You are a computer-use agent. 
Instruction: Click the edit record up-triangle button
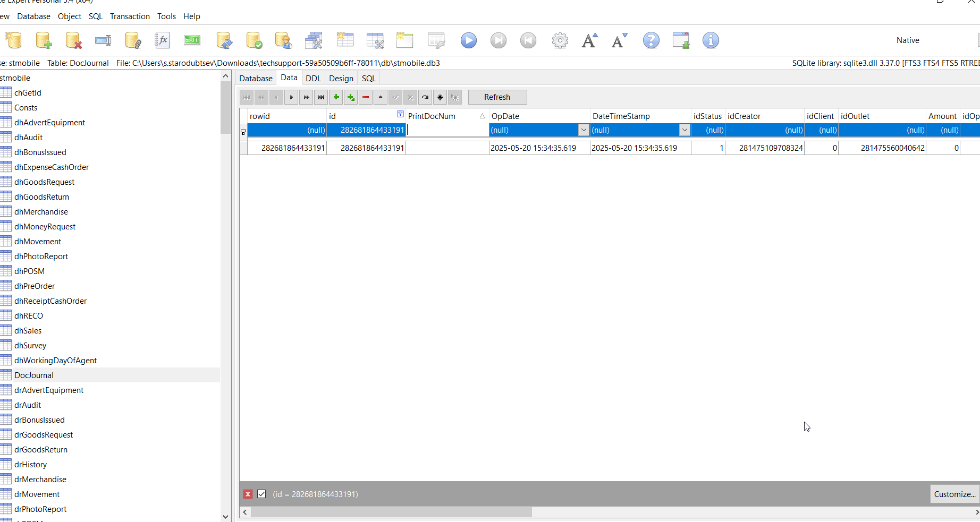381,97
